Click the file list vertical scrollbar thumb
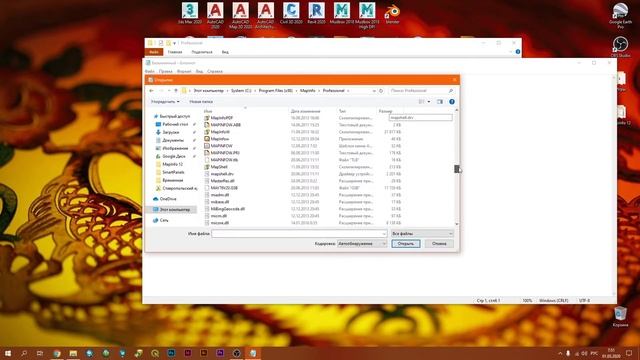Image resolution: width=640 pixels, height=360 pixels. pos(456,169)
